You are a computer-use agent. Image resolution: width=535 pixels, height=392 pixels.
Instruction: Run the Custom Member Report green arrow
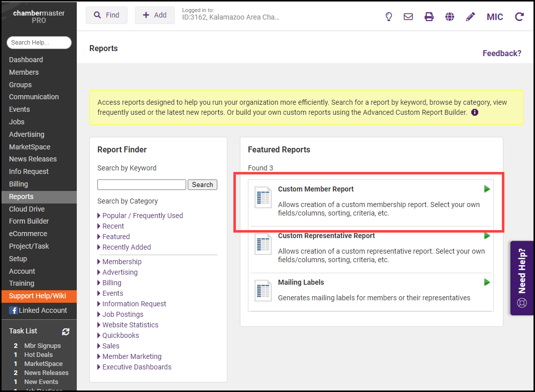(x=487, y=189)
